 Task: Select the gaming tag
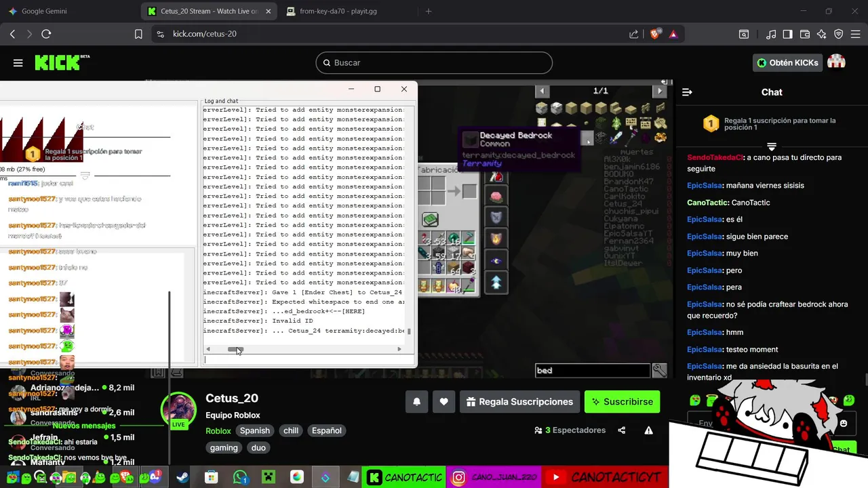coord(224,447)
